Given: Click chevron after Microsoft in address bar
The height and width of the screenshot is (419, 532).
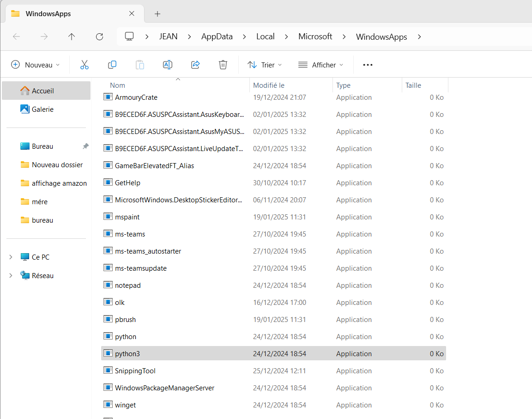Looking at the screenshot, I should pyautogui.click(x=344, y=36).
